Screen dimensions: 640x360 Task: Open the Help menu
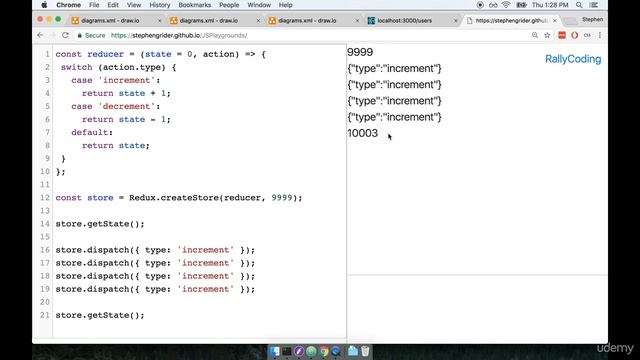coord(285,5)
